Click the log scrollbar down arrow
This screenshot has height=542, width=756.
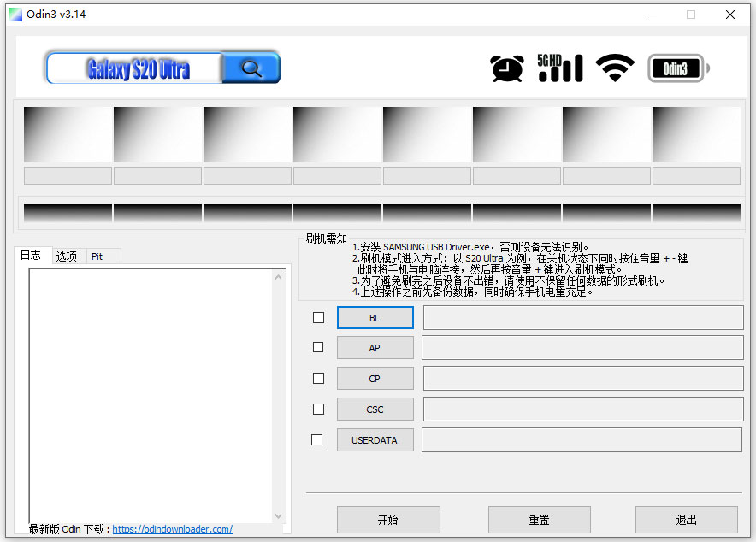278,516
